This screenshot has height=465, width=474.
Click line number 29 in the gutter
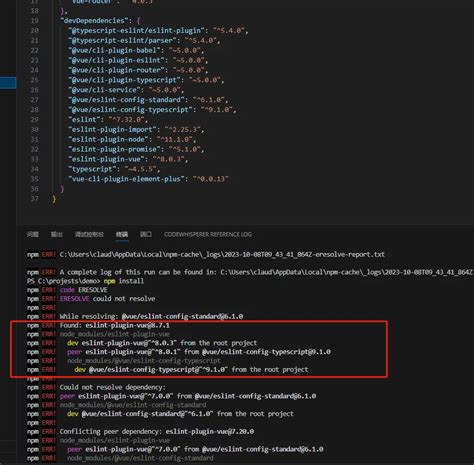pyautogui.click(x=35, y=119)
